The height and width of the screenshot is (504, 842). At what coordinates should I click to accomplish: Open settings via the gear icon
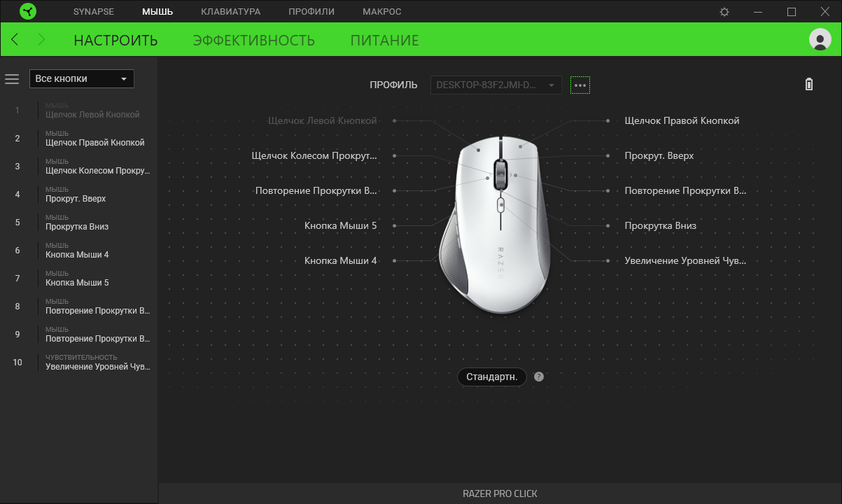click(x=724, y=12)
